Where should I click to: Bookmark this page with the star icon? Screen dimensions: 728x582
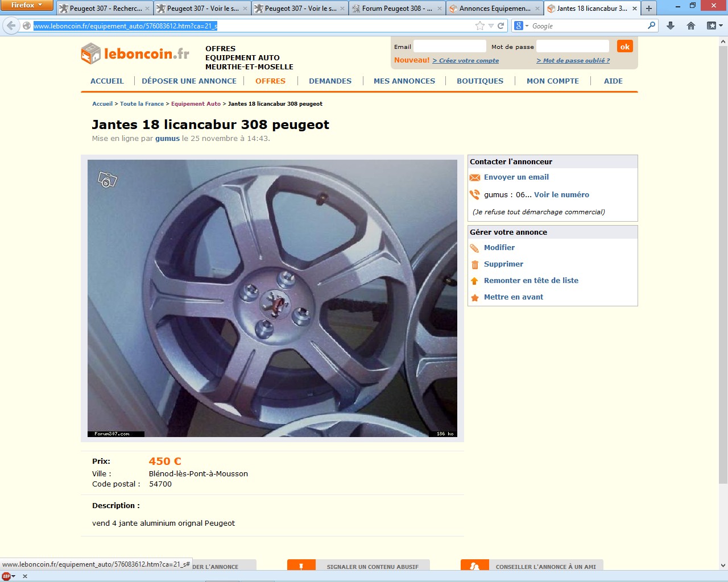479,26
